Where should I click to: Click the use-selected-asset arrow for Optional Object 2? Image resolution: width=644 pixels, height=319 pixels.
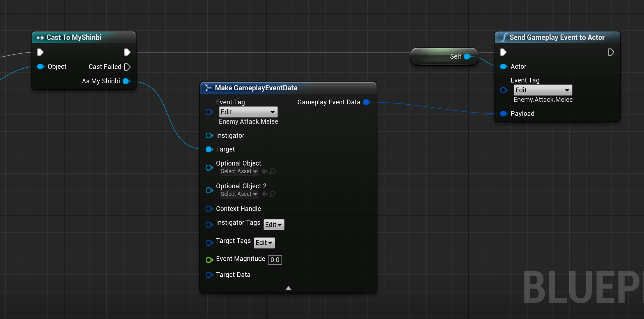click(264, 194)
